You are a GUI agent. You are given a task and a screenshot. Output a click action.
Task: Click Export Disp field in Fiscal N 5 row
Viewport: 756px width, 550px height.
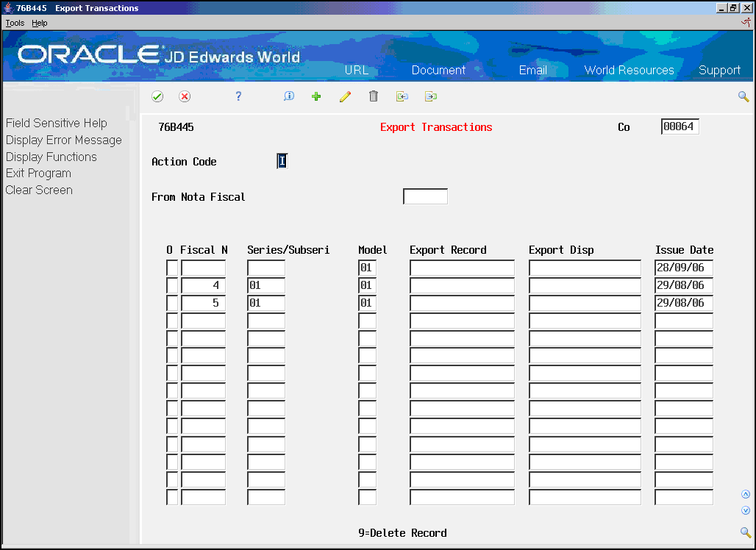click(x=585, y=303)
